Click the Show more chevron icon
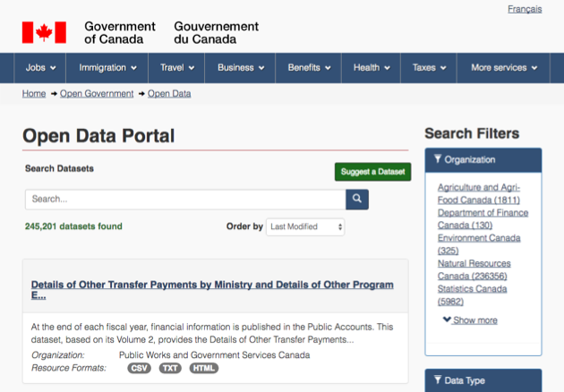 (447, 320)
